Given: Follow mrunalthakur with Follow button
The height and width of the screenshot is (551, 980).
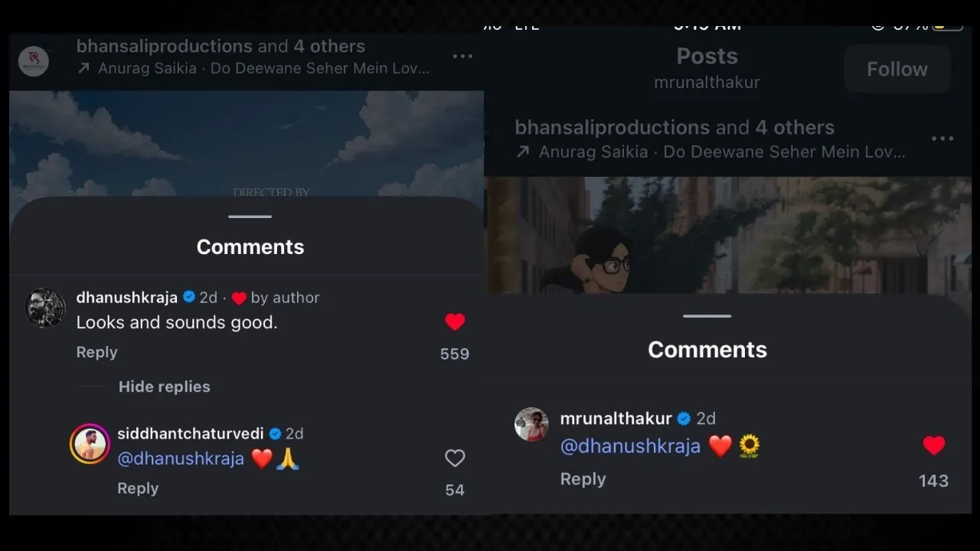Looking at the screenshot, I should [x=897, y=69].
